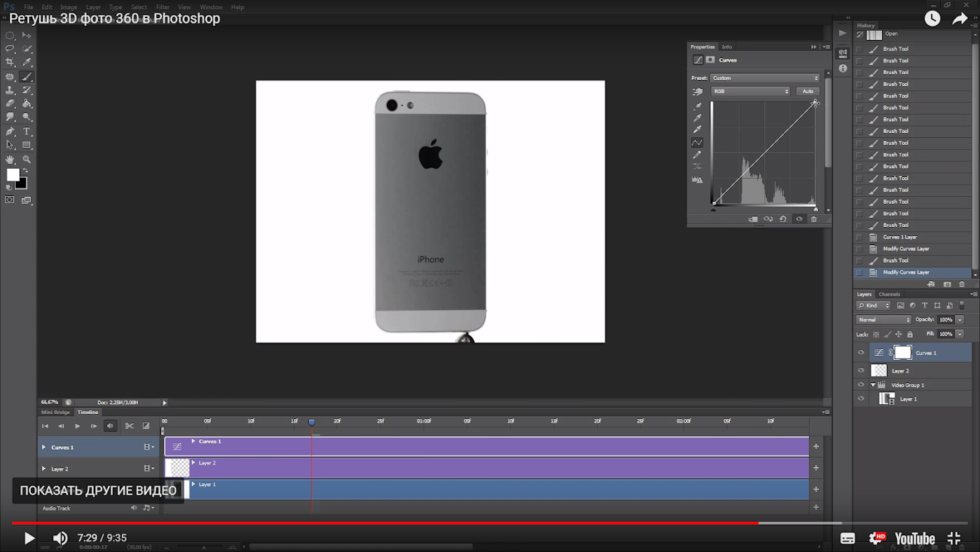Open the Curves Preset dropdown
Image resolution: width=980 pixels, height=552 pixels.
(764, 78)
